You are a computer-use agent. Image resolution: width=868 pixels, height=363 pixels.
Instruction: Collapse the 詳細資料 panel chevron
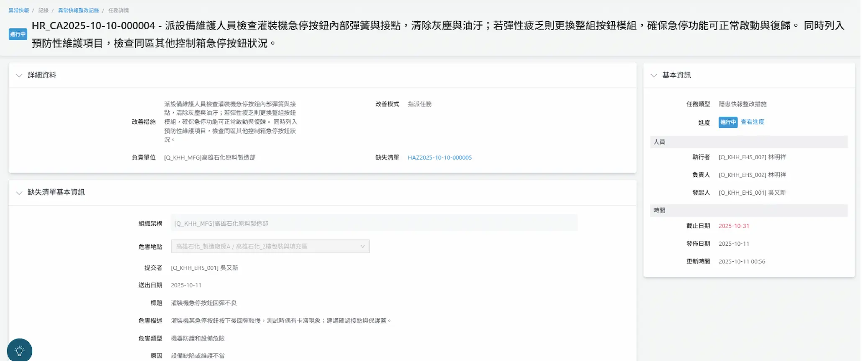[x=19, y=75]
